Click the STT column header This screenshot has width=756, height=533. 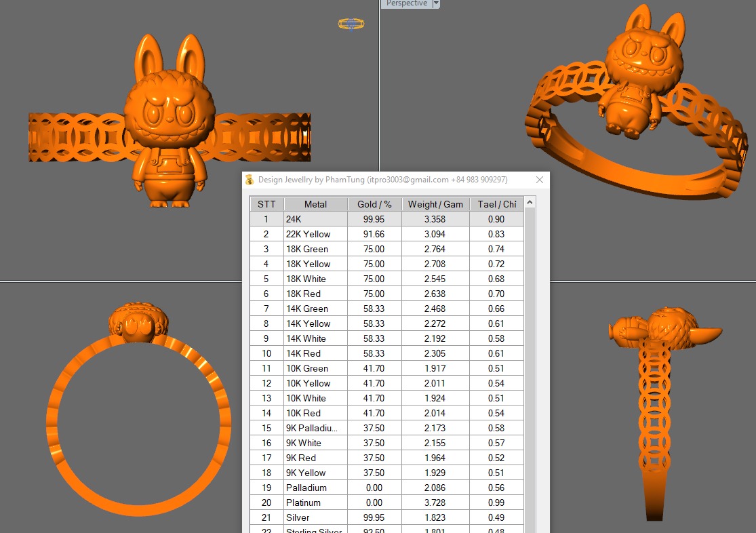pyautogui.click(x=266, y=204)
